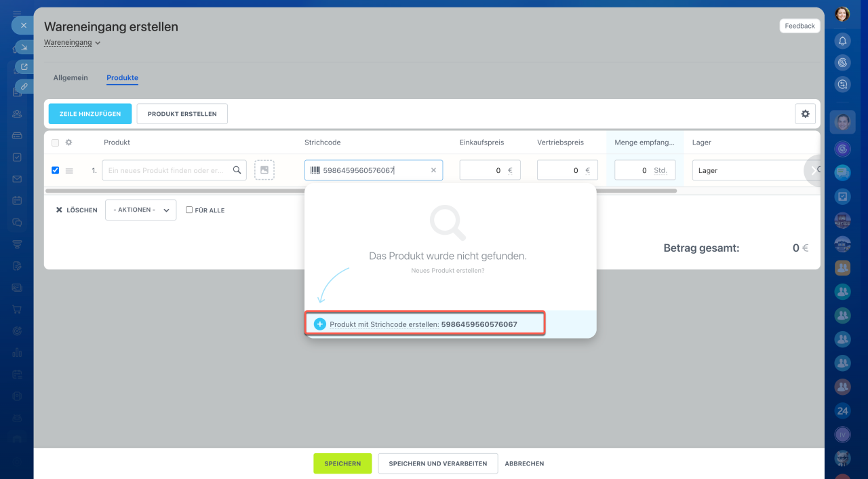Click the Einkaufspreis price input
Screen dimensions: 868x479
490,170
